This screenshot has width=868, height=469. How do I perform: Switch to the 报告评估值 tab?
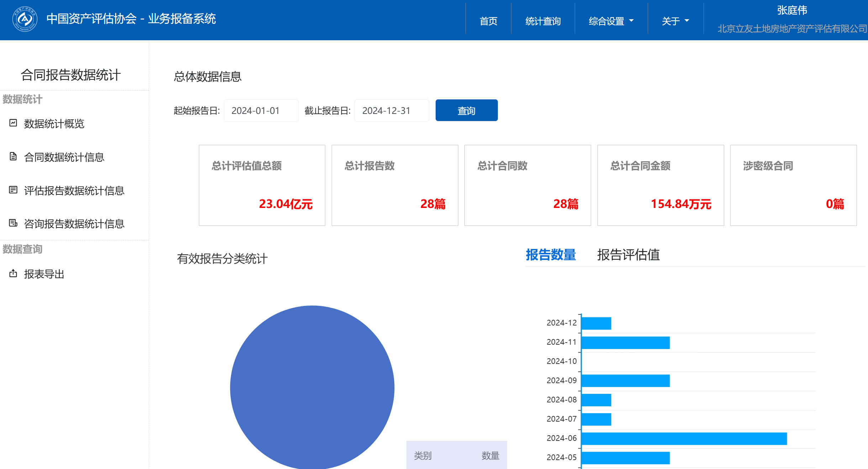coord(628,255)
